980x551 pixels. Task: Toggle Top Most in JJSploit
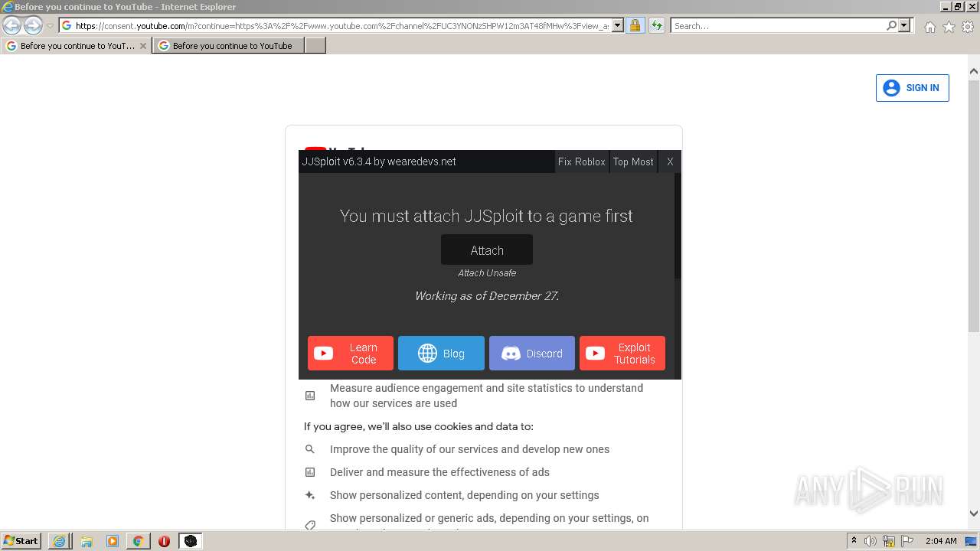coord(633,161)
